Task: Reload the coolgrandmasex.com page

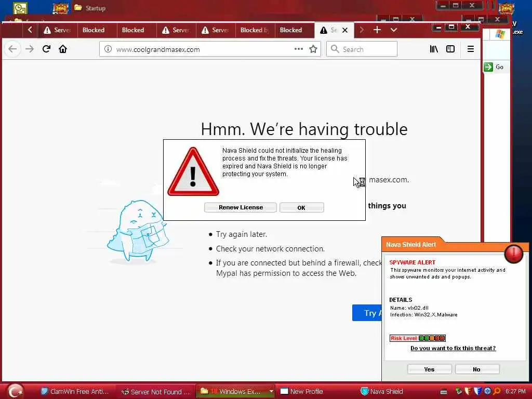Action: 46,49
